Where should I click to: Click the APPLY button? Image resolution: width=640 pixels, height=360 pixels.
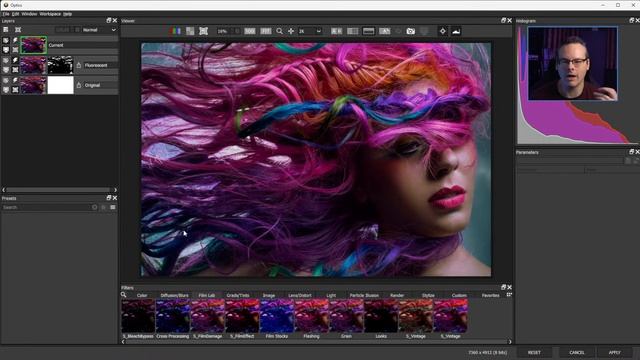coord(614,352)
